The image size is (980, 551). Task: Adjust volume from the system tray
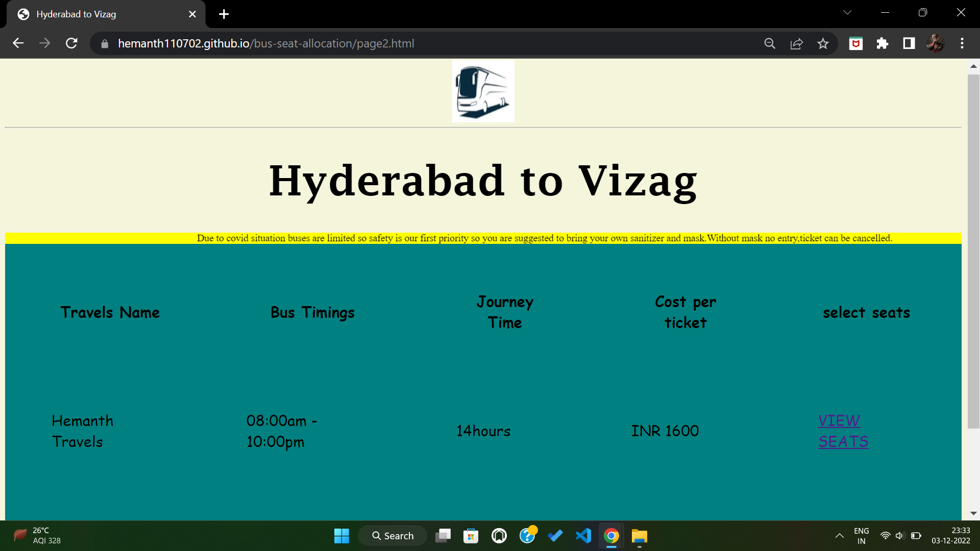899,535
